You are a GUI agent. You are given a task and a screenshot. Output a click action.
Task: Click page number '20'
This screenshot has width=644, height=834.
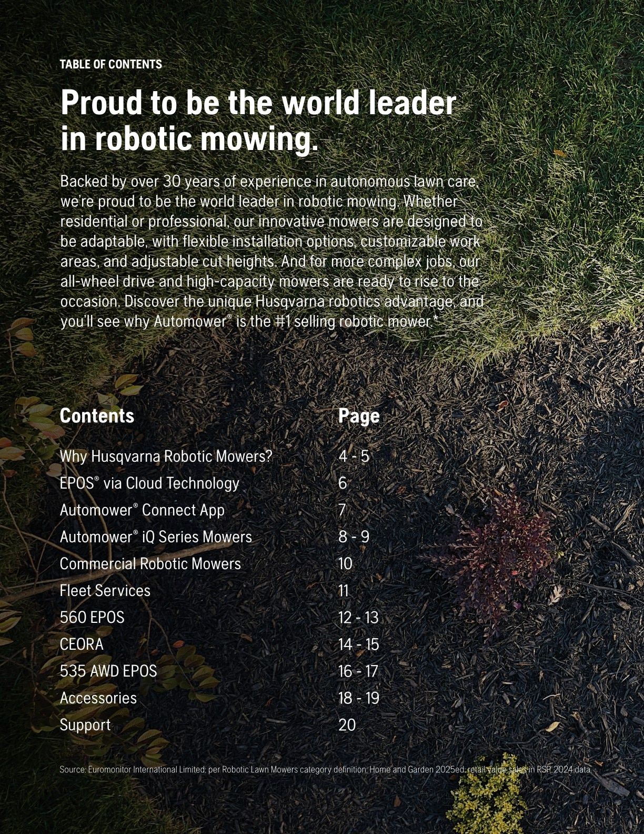[347, 725]
